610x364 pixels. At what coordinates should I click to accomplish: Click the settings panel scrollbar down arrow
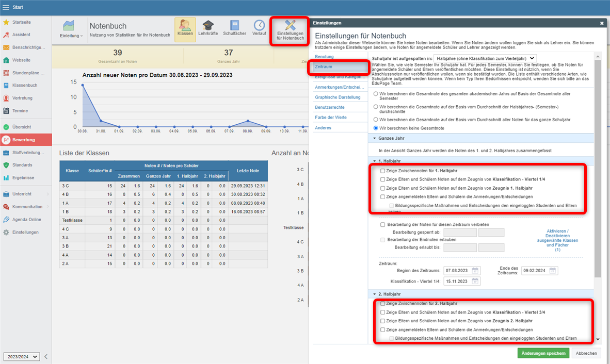click(x=598, y=340)
